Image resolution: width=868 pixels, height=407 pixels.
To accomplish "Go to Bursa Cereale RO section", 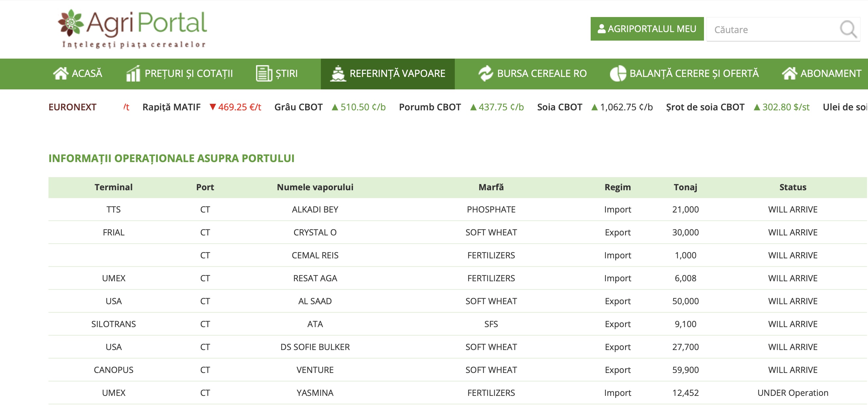I will [542, 73].
